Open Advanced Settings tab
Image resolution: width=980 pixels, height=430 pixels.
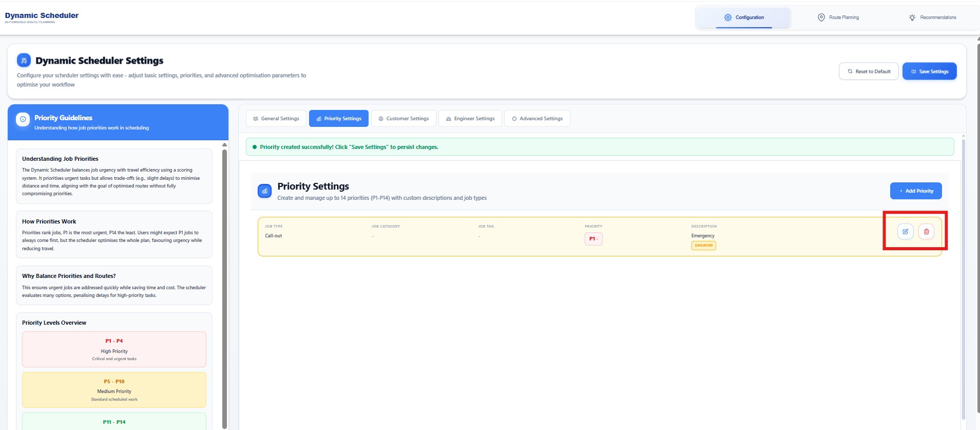537,119
